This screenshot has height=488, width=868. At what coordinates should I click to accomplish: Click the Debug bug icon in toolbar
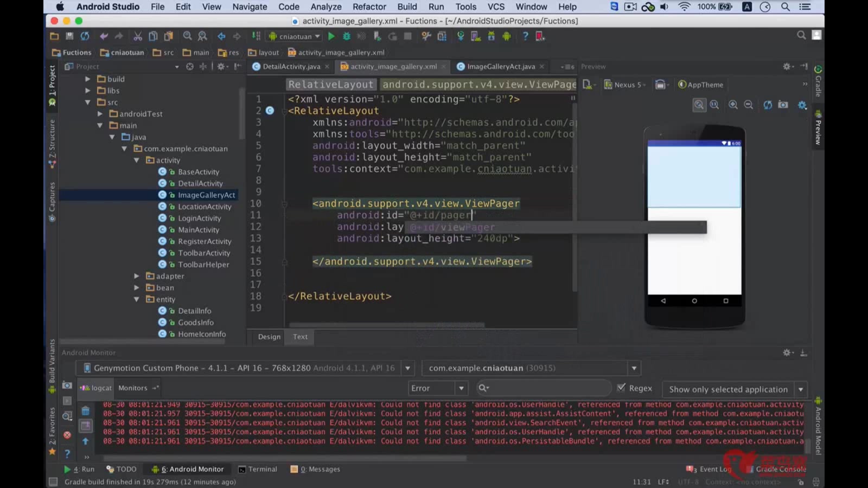tap(346, 36)
